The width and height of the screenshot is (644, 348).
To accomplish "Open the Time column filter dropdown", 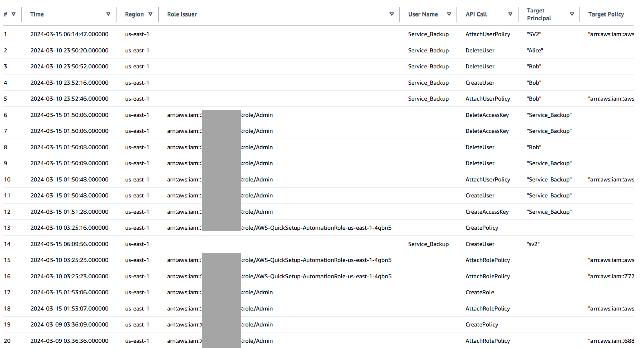I will [x=108, y=14].
